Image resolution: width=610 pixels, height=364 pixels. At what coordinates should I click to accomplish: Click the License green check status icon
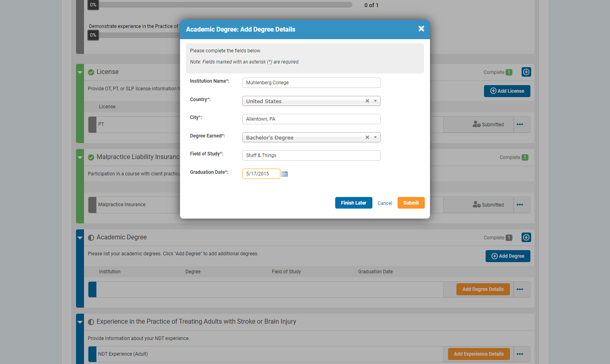[x=91, y=72]
